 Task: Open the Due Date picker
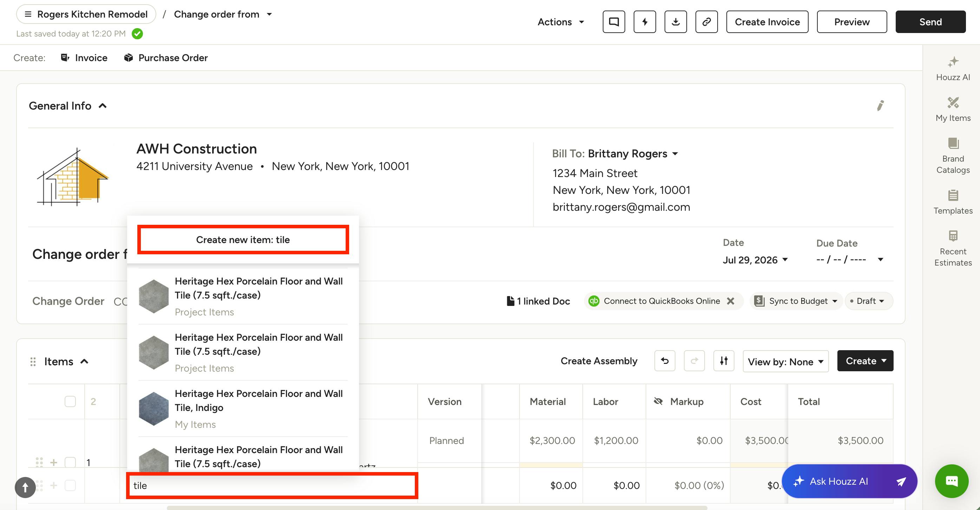click(850, 260)
